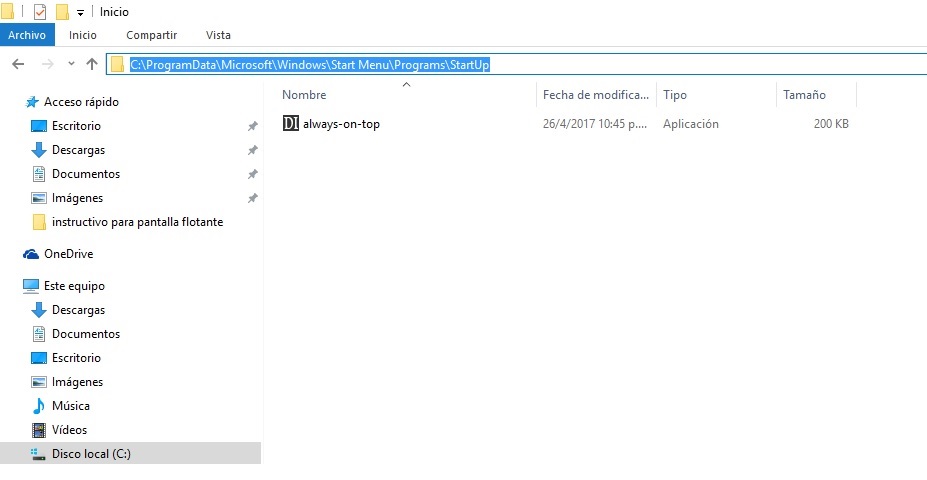Click the Back navigation arrow
The width and height of the screenshot is (927, 480).
tap(17, 64)
